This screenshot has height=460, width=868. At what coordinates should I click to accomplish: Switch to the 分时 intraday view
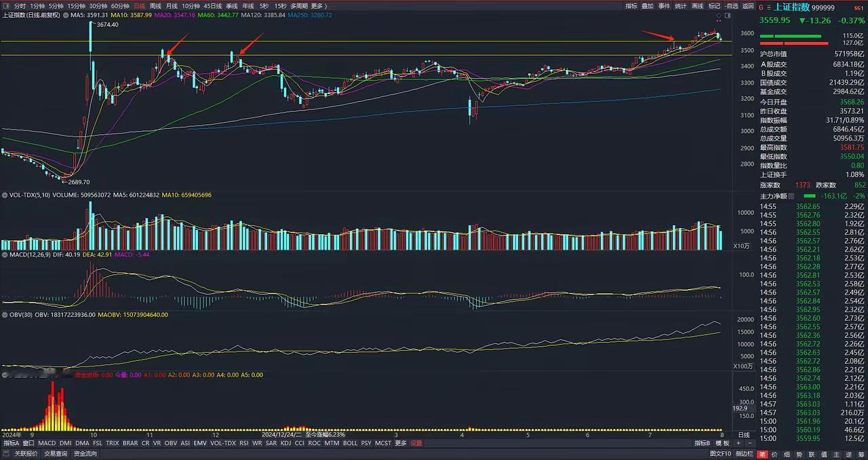point(20,5)
